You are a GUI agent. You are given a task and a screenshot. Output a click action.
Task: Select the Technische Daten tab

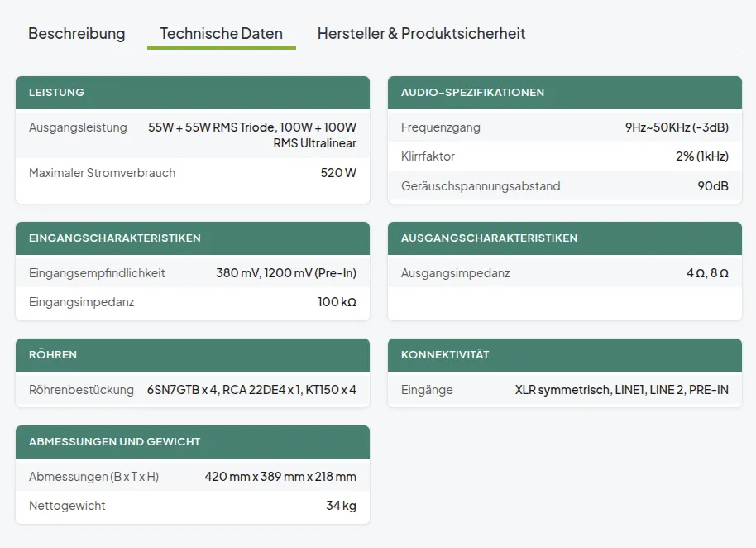[222, 33]
